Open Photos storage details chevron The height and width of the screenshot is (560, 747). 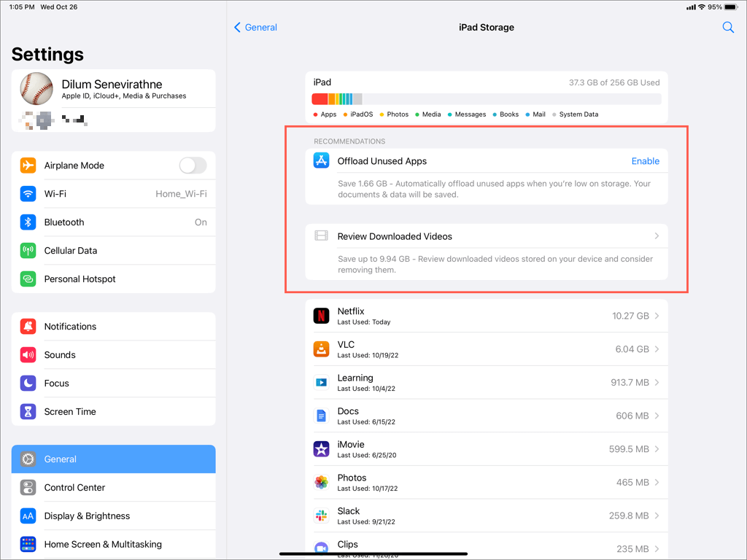[657, 483]
